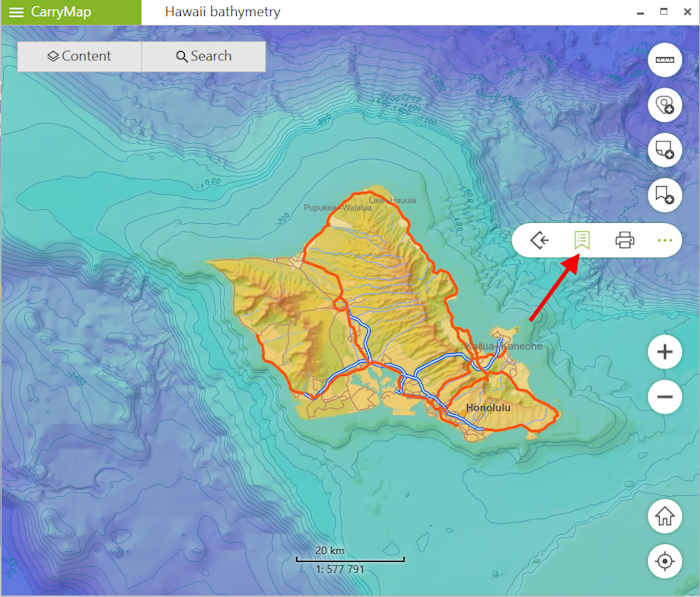Click the Honolulu label on map

pyautogui.click(x=488, y=408)
